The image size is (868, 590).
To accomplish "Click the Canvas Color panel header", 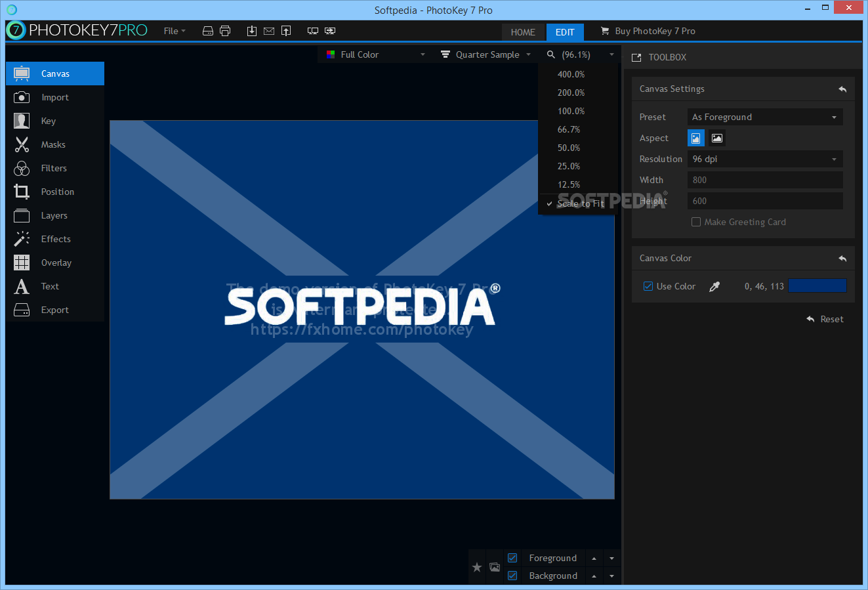I will coord(743,259).
